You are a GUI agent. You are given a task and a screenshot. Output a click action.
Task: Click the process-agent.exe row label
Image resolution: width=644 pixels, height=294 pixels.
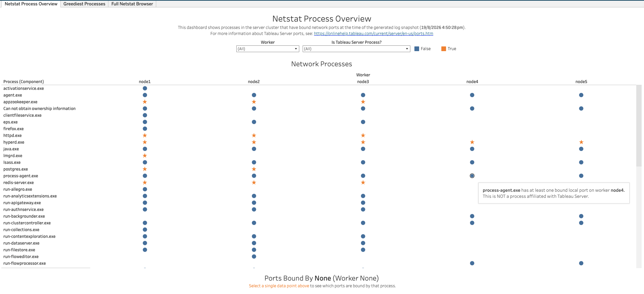tap(21, 176)
